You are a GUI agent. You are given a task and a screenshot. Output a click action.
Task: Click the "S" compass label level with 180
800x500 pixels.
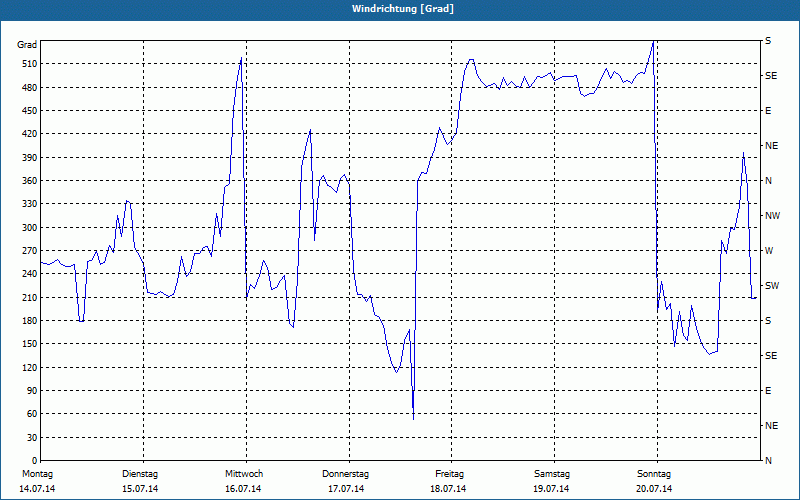pyautogui.click(x=768, y=321)
